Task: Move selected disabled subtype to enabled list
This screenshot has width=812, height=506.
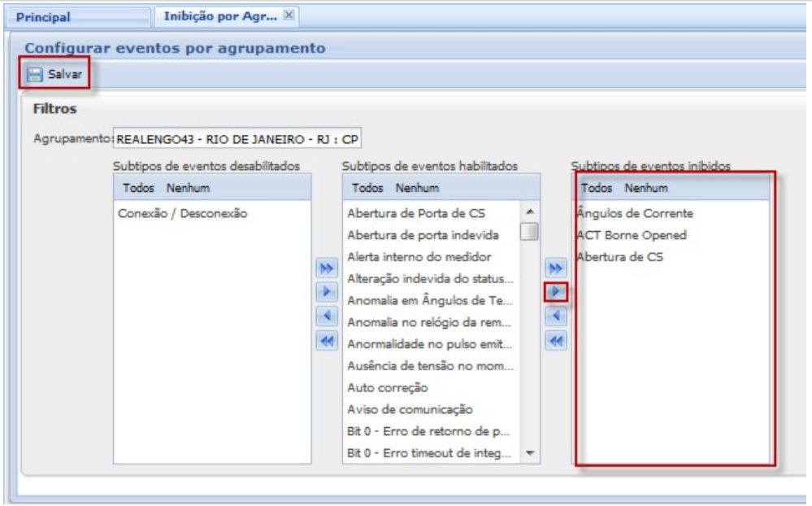Action: pyautogui.click(x=326, y=292)
